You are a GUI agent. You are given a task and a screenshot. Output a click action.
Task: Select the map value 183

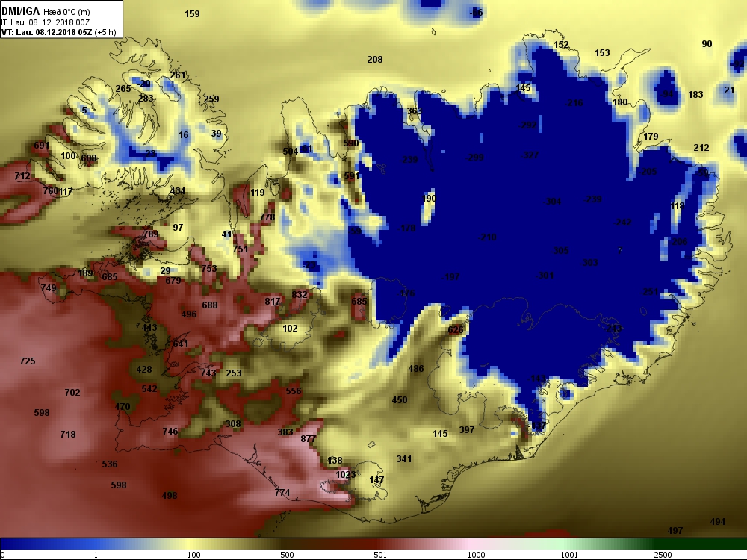pyautogui.click(x=695, y=95)
